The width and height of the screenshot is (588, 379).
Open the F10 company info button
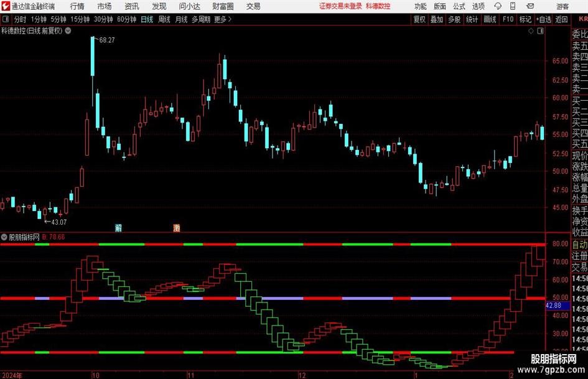click(x=508, y=19)
